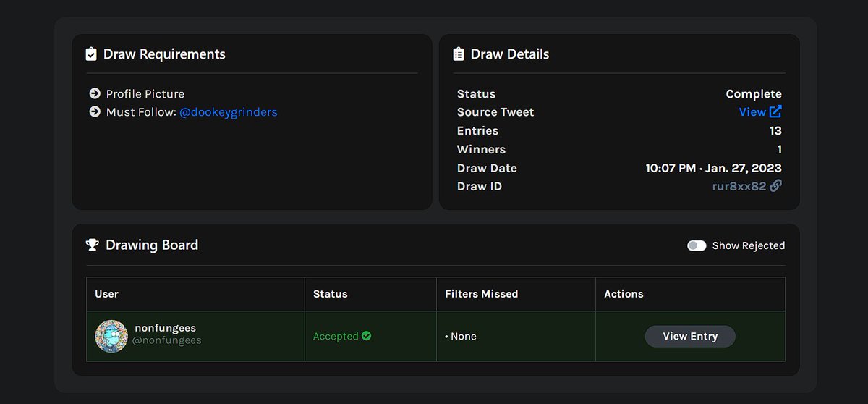Viewport: 868px width, 404px height.
Task: Click the trophy icon of Drawing Board
Action: [x=92, y=245]
